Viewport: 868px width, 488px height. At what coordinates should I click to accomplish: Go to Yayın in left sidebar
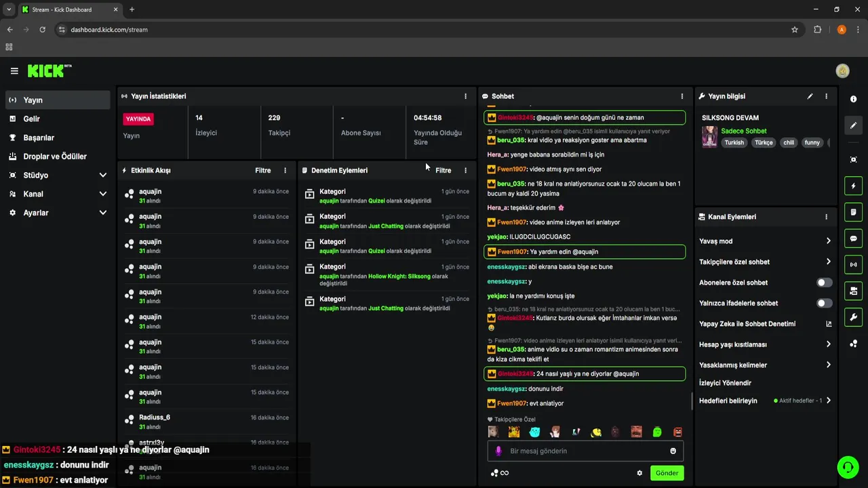(x=58, y=100)
